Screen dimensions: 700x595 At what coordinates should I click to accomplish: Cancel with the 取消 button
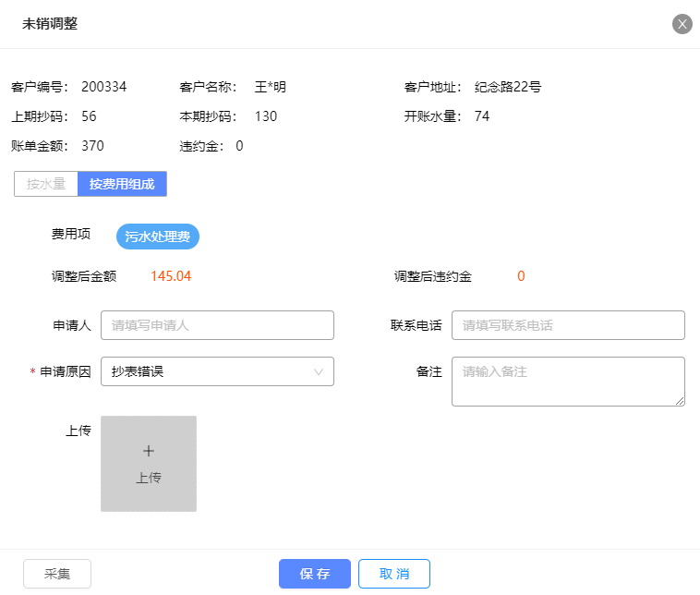click(x=394, y=574)
